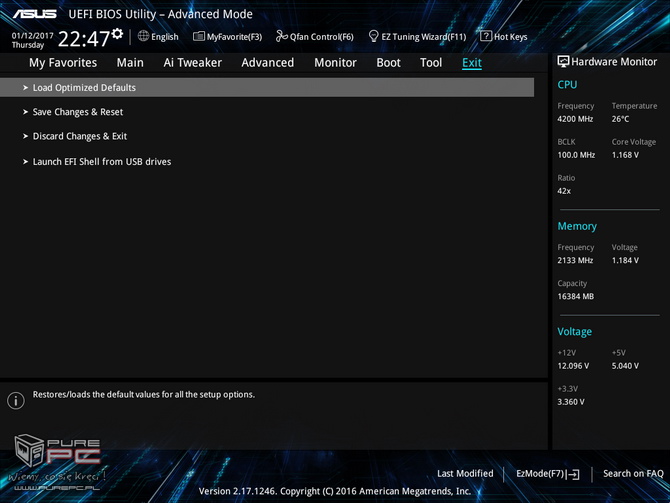This screenshot has height=503, width=670.
Task: Click the info icon beside the help text
Action: point(16,400)
